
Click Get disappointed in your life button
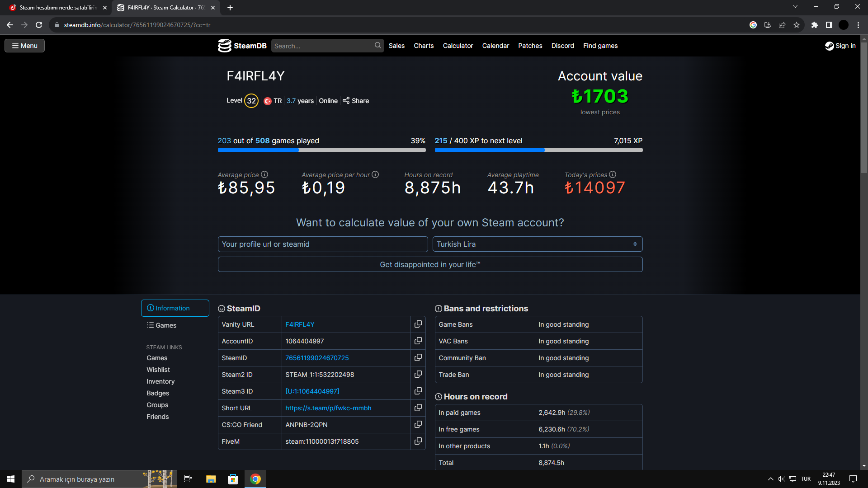(430, 264)
